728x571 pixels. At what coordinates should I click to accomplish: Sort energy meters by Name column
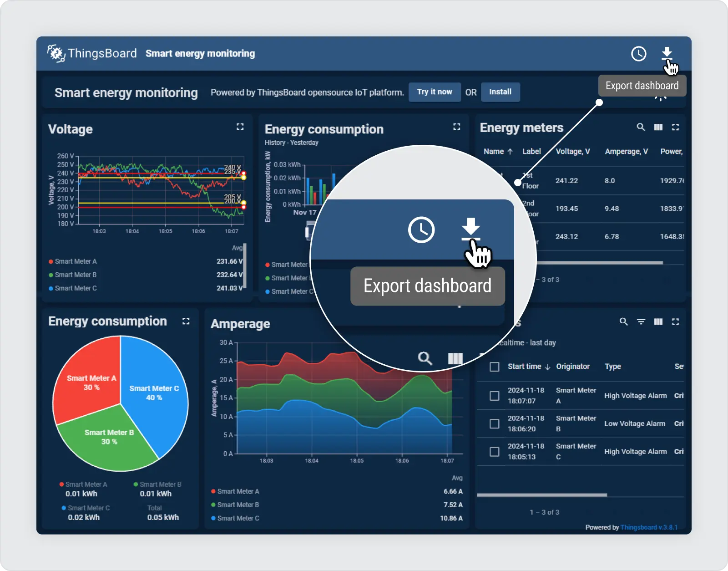tap(494, 152)
